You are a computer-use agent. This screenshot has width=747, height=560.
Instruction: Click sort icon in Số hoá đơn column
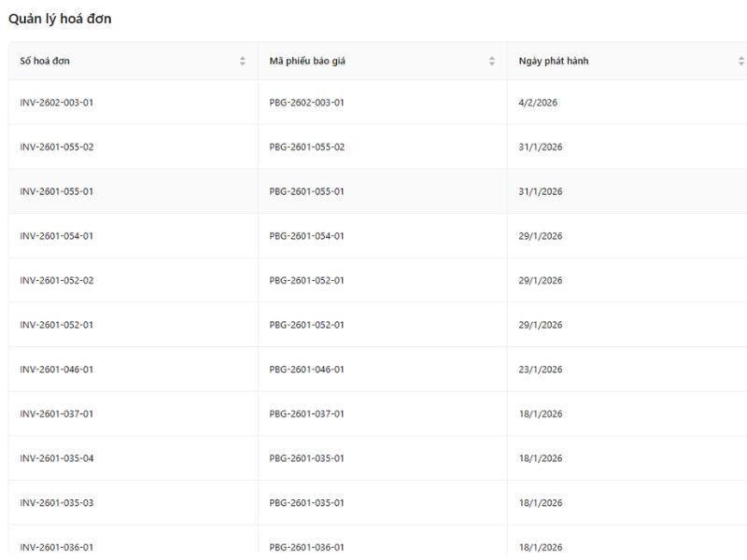(243, 62)
